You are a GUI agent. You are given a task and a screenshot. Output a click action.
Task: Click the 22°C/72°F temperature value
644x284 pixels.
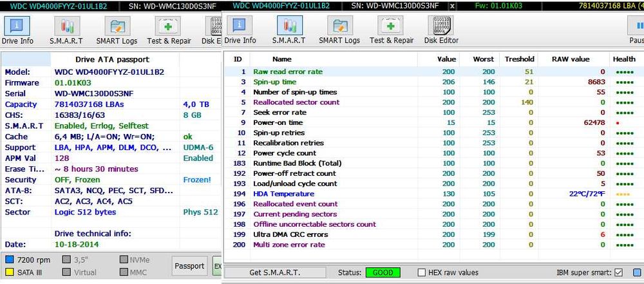tap(587, 194)
